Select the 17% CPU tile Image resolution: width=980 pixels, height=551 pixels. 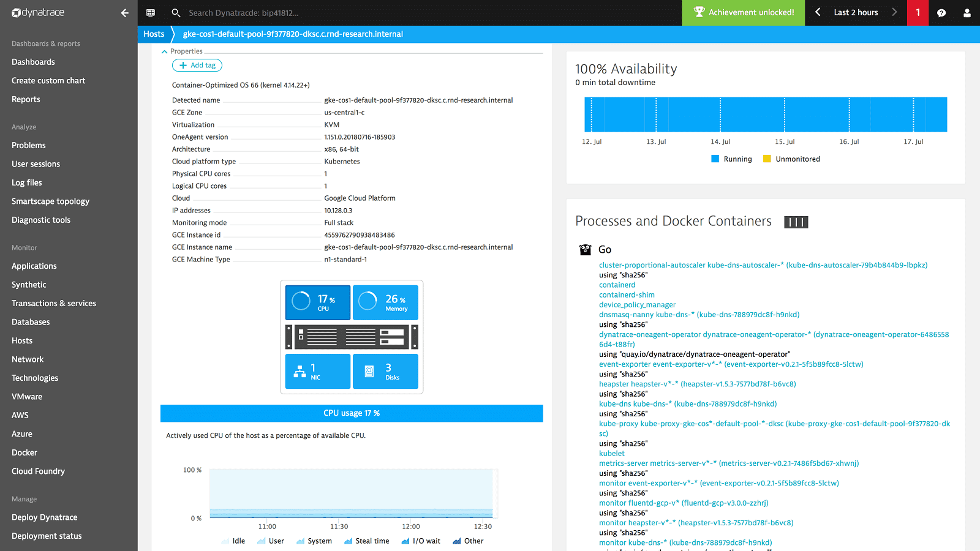click(318, 302)
